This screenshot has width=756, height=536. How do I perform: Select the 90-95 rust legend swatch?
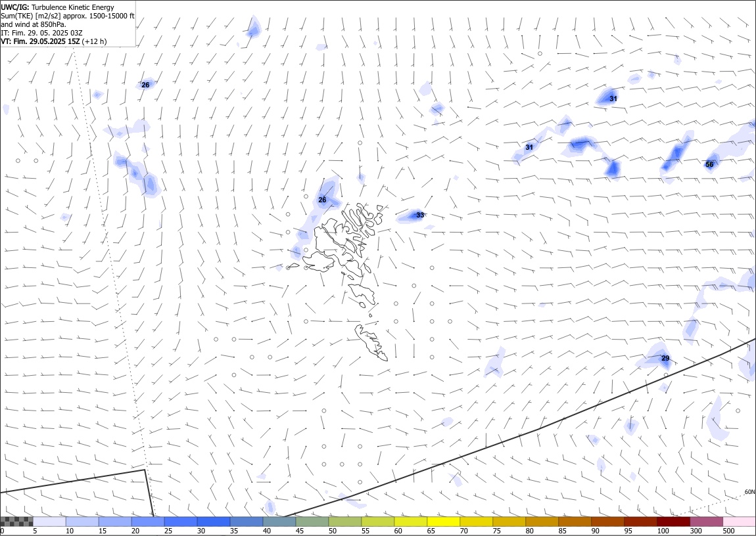click(608, 522)
